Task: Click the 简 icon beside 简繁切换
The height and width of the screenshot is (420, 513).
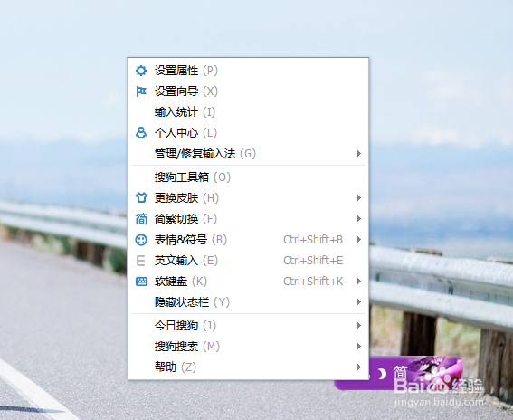Action: tap(141, 219)
